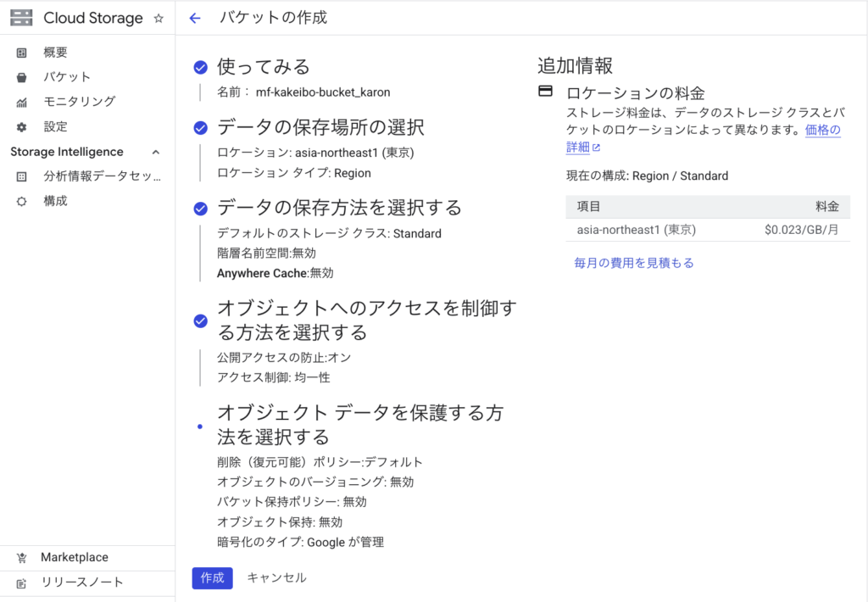Star Cloud Storage as a favorite
The width and height of the screenshot is (868, 602).
(159, 18)
